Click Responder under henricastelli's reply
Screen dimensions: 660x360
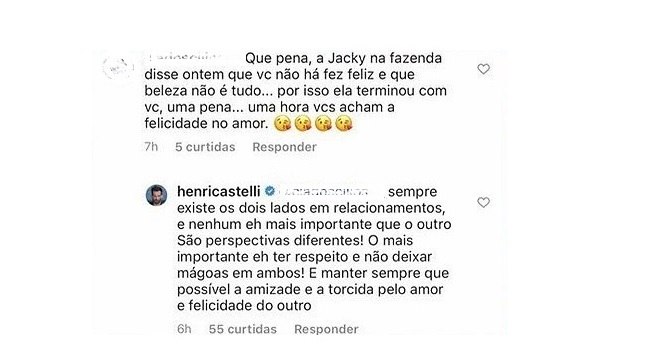click(x=326, y=329)
